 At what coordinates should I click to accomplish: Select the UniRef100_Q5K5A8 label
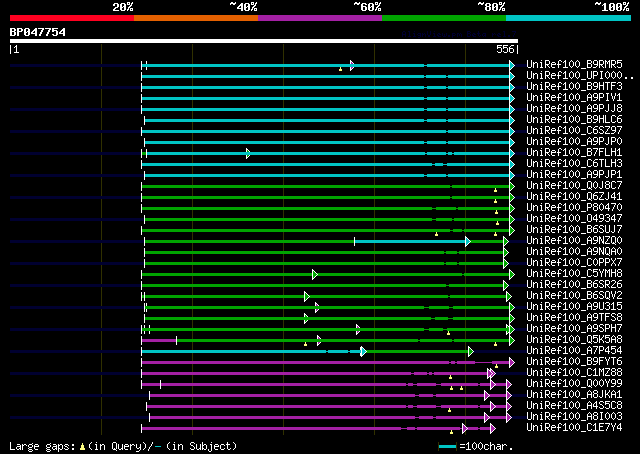574,340
